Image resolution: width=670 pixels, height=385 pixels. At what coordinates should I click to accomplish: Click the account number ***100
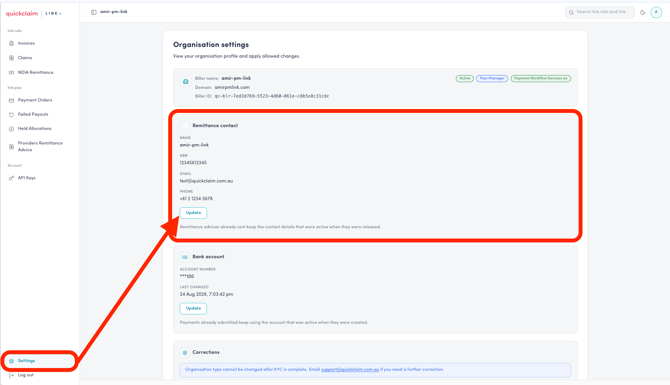(x=187, y=276)
